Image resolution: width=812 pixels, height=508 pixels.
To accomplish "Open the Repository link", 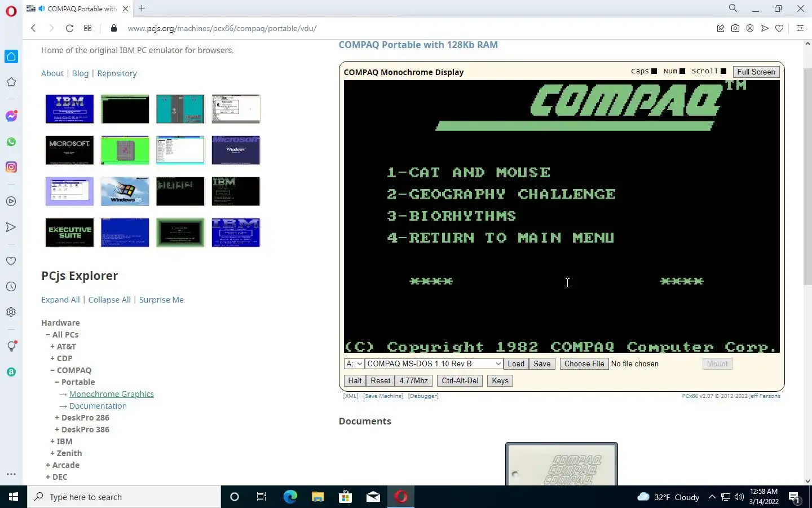I will click(117, 73).
